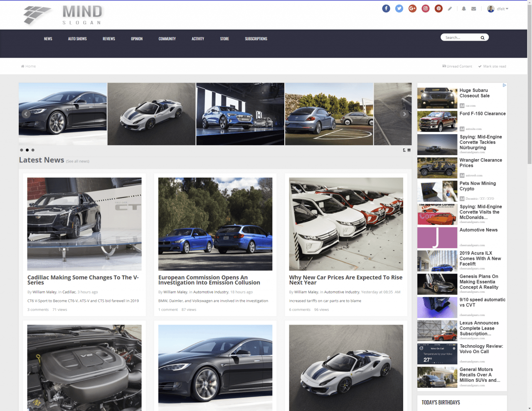Viewport: 532px width, 411px height.
Task: Open the notifications bell
Action: 463,9
